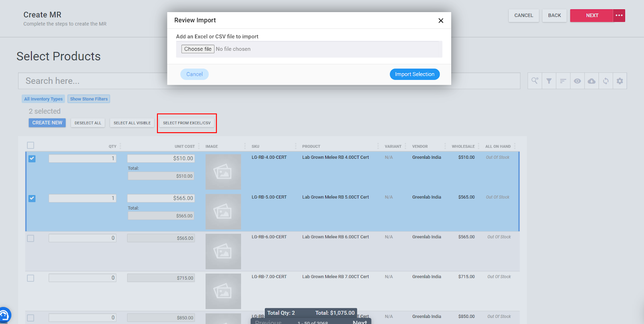Click the column options dots after UNIT COST
The image size is (644, 324).
(199, 146)
